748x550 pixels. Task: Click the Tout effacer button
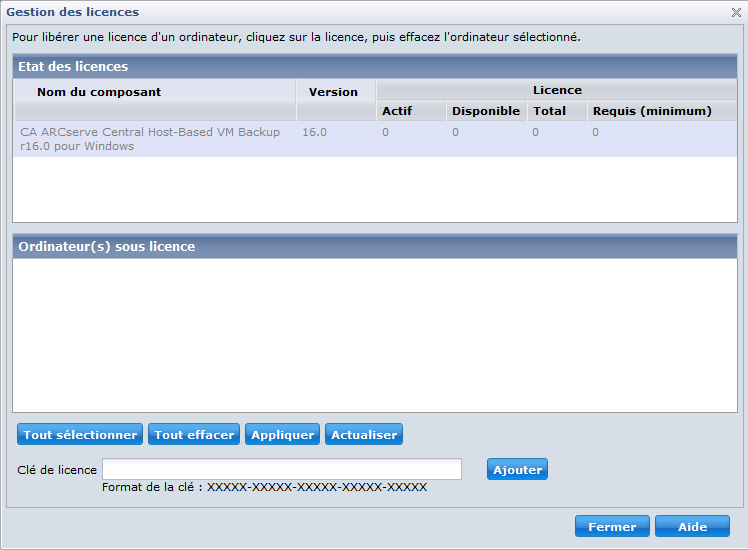click(x=194, y=435)
